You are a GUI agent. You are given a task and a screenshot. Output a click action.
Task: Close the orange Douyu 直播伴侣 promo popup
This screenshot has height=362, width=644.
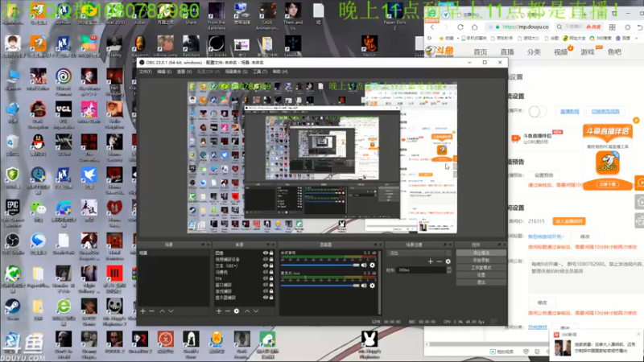click(636, 120)
